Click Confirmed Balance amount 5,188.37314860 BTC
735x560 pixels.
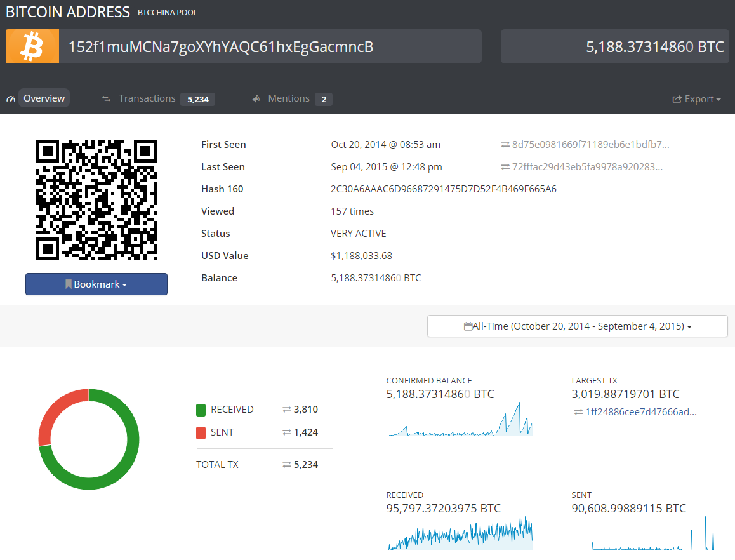[x=440, y=394]
